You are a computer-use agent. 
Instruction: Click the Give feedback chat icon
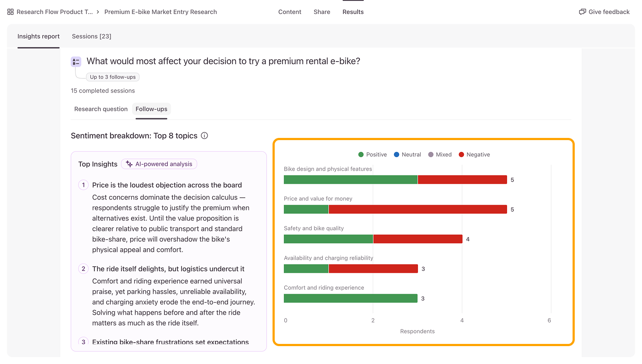tap(582, 12)
